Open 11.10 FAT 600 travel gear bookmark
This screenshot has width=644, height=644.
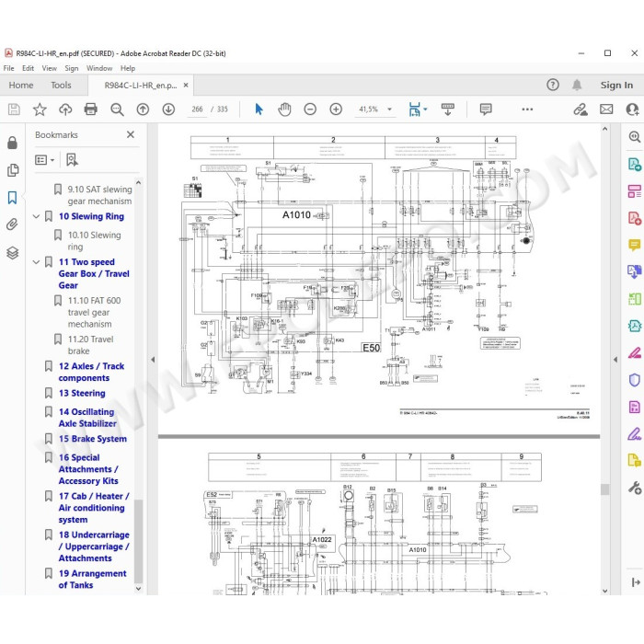(x=95, y=312)
